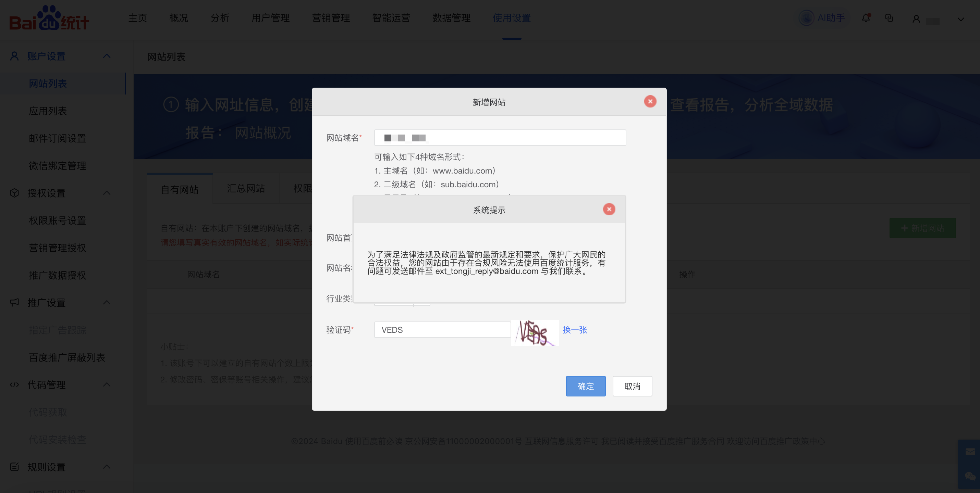Click the 网站列表 page title
The width and height of the screenshot is (980, 493).
pyautogui.click(x=166, y=56)
